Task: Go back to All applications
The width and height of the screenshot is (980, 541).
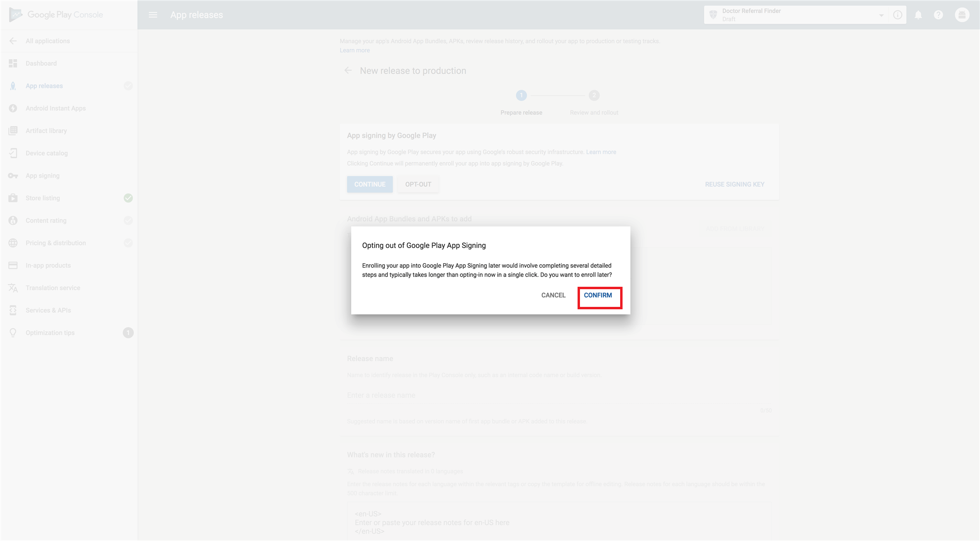Action: [x=47, y=41]
